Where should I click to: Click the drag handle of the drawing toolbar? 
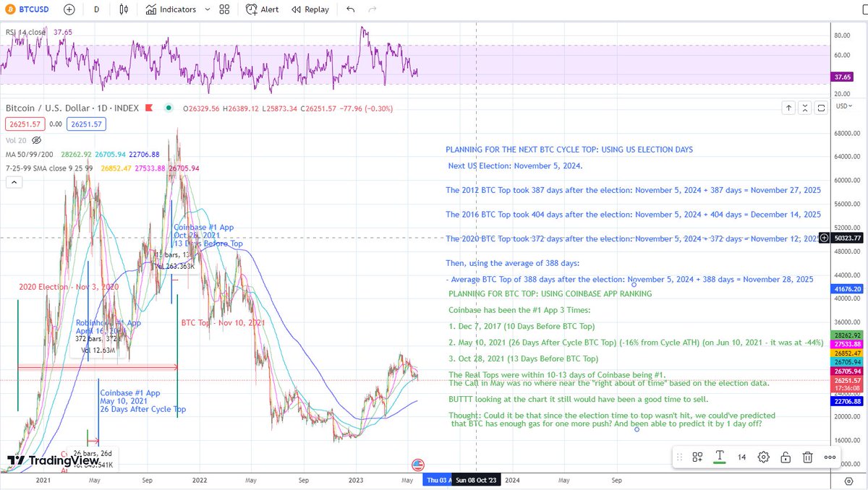[678, 457]
